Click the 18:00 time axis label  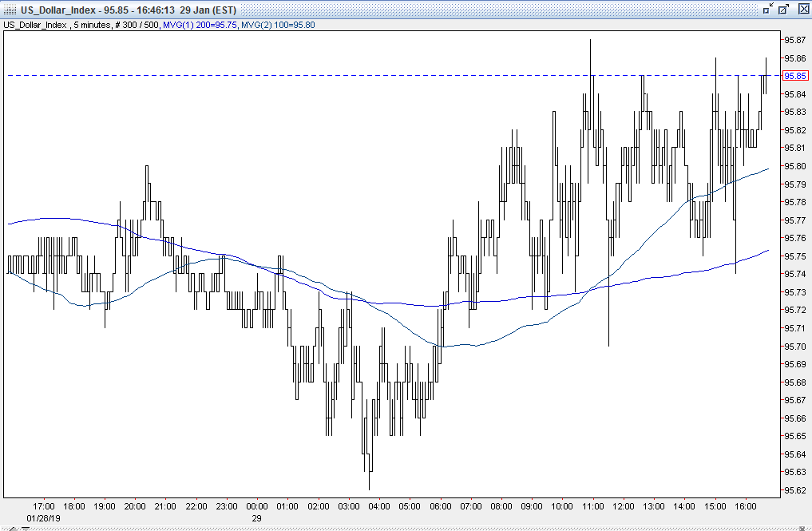click(x=74, y=506)
